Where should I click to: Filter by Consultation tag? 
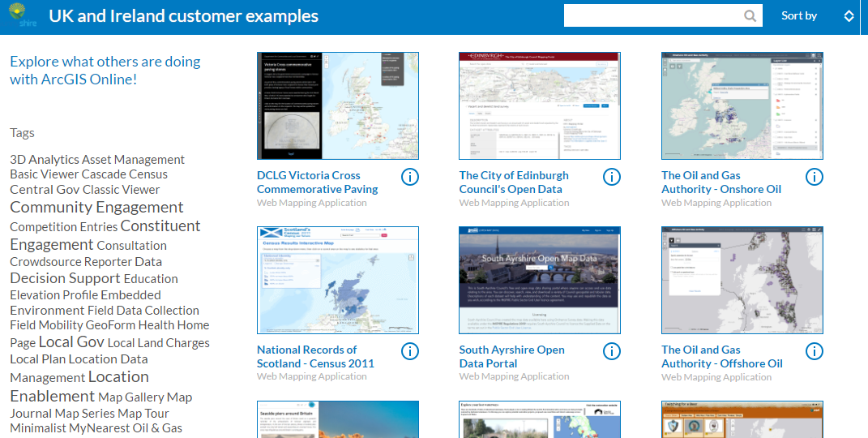coord(132,245)
